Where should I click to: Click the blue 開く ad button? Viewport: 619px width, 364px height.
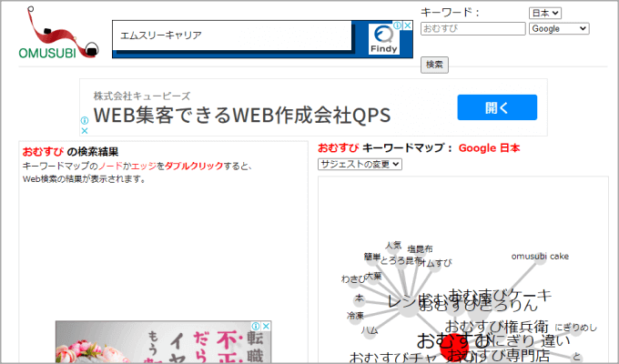click(x=496, y=107)
